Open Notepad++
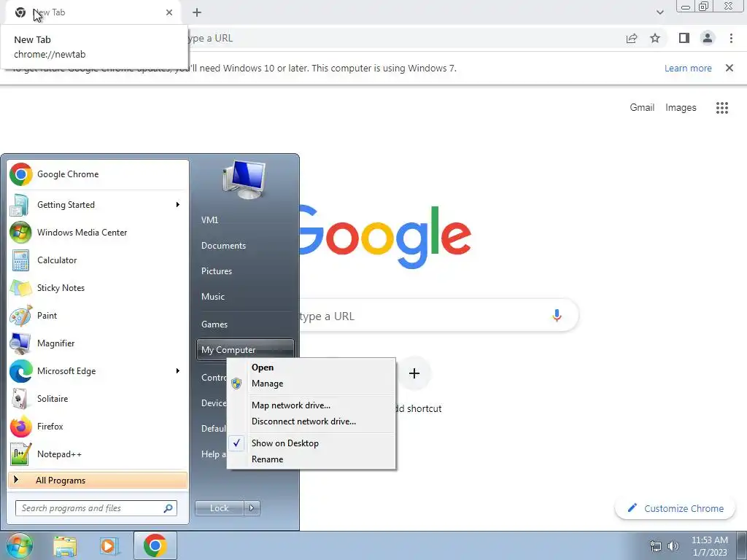Screen dimensions: 747x560 pos(98,454)
